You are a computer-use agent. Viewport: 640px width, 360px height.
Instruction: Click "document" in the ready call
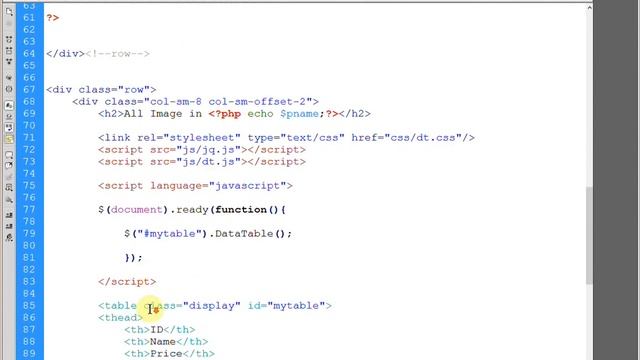click(x=137, y=210)
